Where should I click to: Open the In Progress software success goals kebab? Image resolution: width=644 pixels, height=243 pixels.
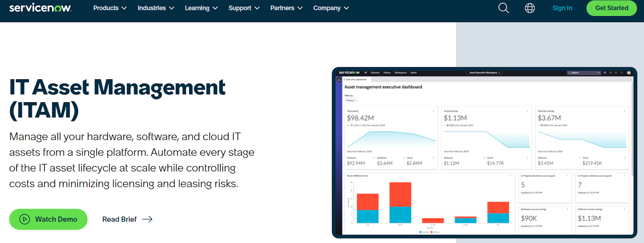pyautogui.click(x=624, y=176)
